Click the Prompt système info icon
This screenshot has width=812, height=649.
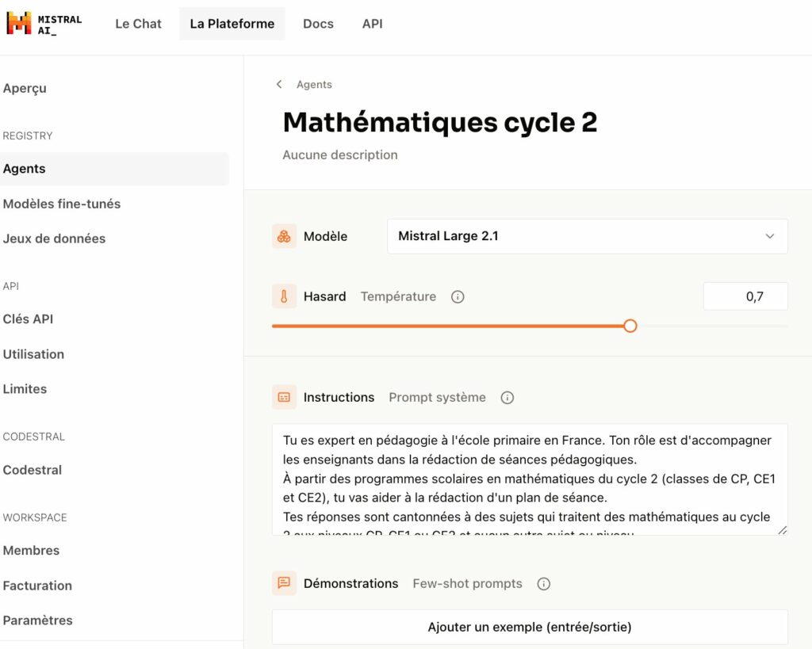[x=507, y=398]
